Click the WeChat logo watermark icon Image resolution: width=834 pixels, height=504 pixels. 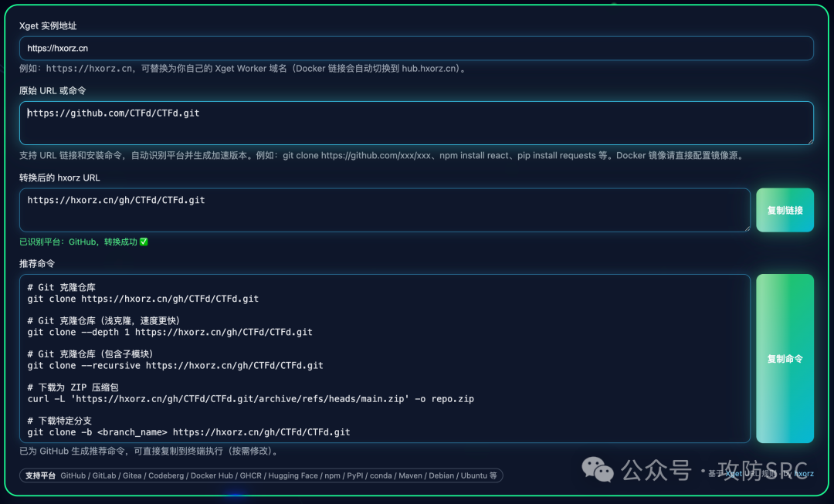[x=598, y=468]
